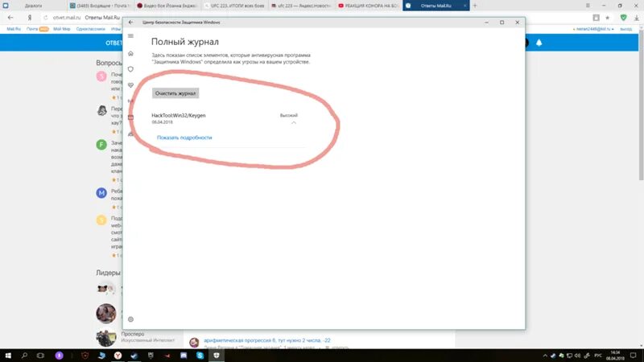
Task: Click РУС language indicator
Action: (598, 356)
